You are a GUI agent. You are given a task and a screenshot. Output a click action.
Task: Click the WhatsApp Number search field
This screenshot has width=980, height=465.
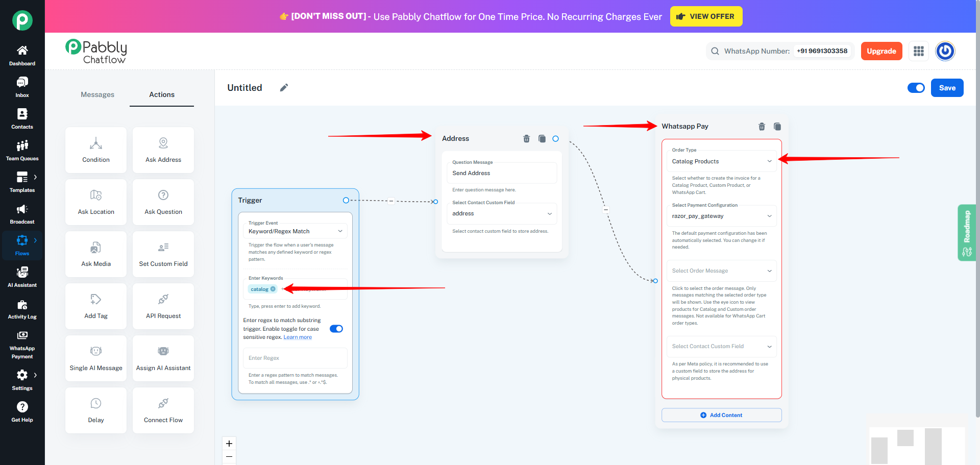coord(780,51)
